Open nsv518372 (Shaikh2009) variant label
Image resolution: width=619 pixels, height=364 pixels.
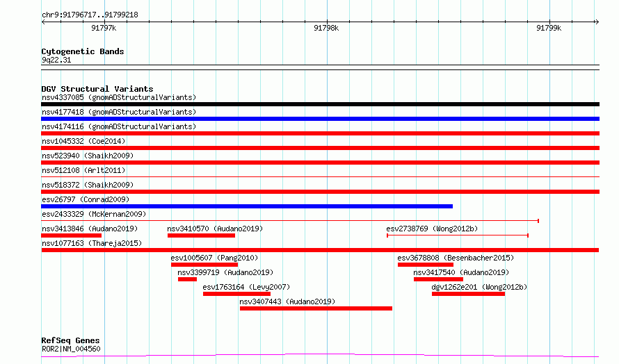coord(88,185)
